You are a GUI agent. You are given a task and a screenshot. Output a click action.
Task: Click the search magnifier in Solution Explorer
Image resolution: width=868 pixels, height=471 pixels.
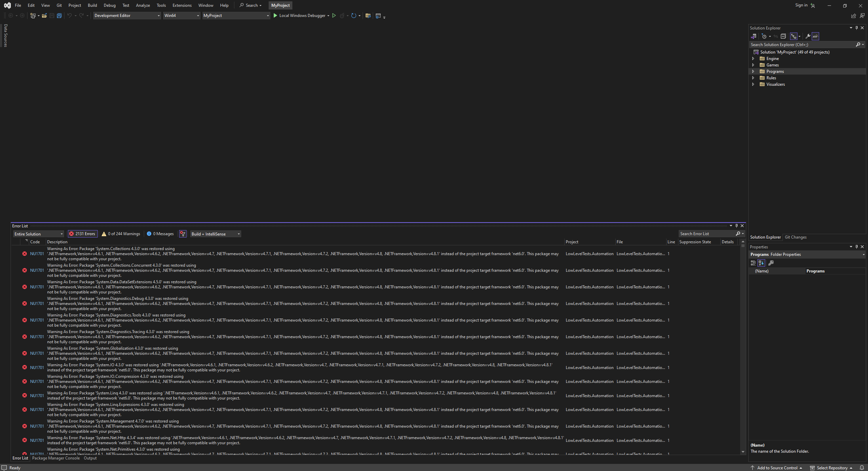point(858,44)
